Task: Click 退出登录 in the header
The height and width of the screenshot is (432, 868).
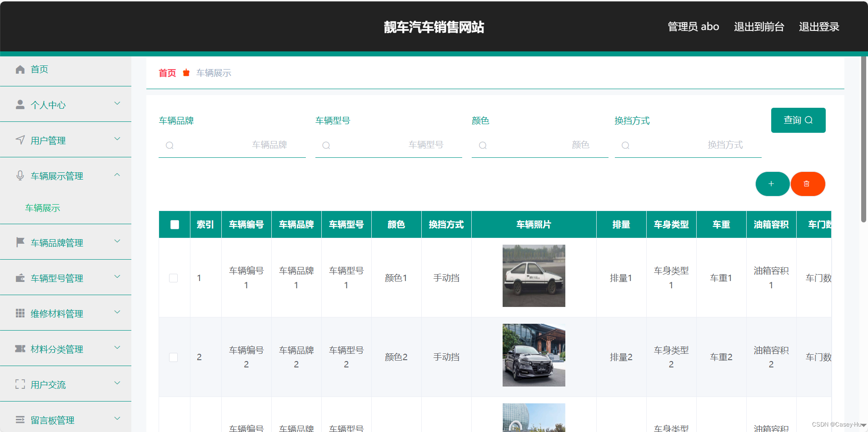Action: click(x=819, y=27)
